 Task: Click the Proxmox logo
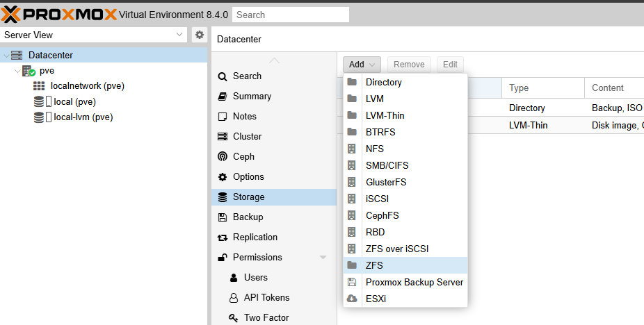59,14
